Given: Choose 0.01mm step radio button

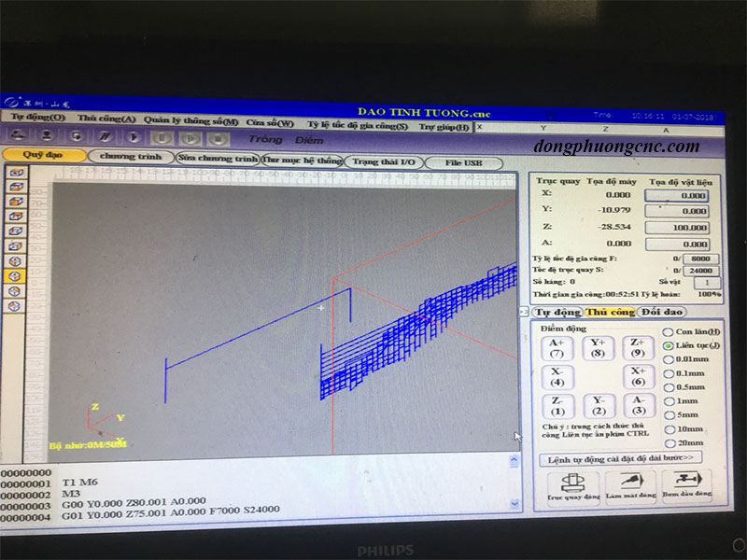Looking at the screenshot, I should coord(686,359).
